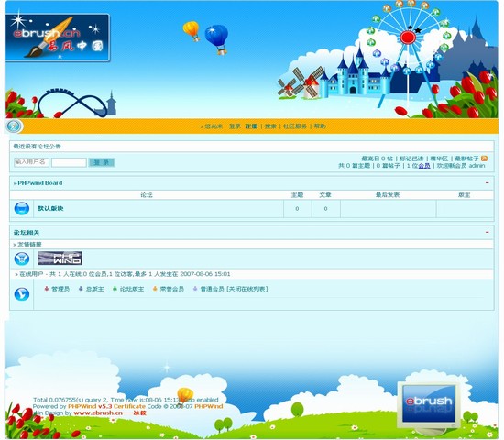Open the RSS feed icon
This screenshot has width=504, height=440.
(484, 159)
